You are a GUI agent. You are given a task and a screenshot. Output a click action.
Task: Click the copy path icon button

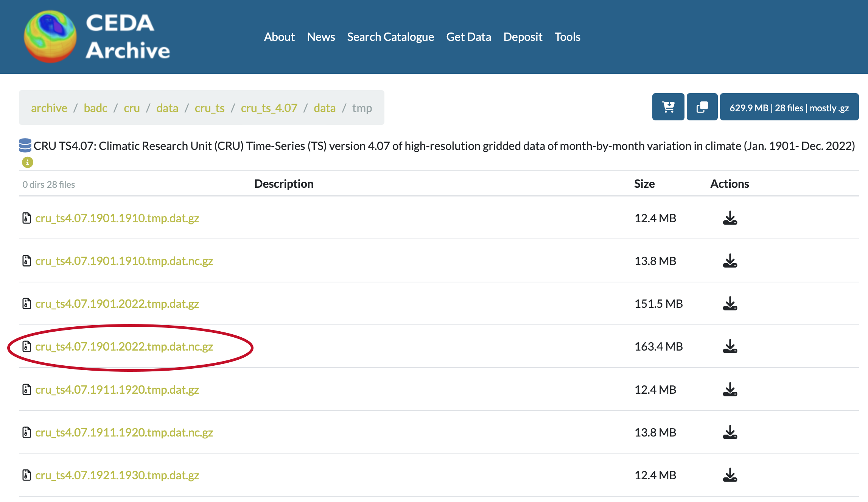coord(702,107)
